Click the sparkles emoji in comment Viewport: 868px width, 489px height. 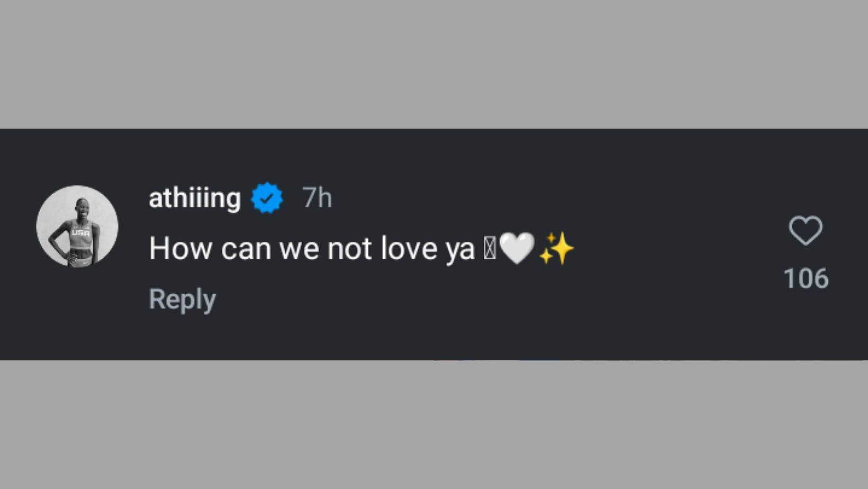pyautogui.click(x=556, y=248)
